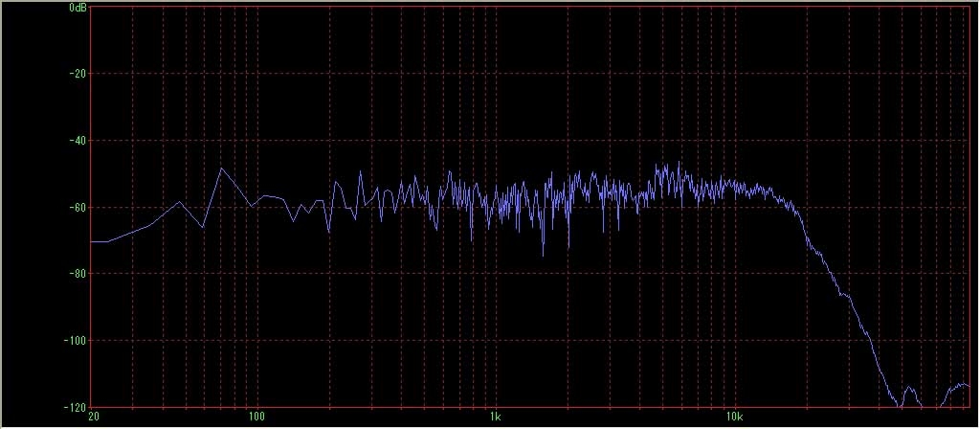Click the -20 level axis label

(78, 74)
